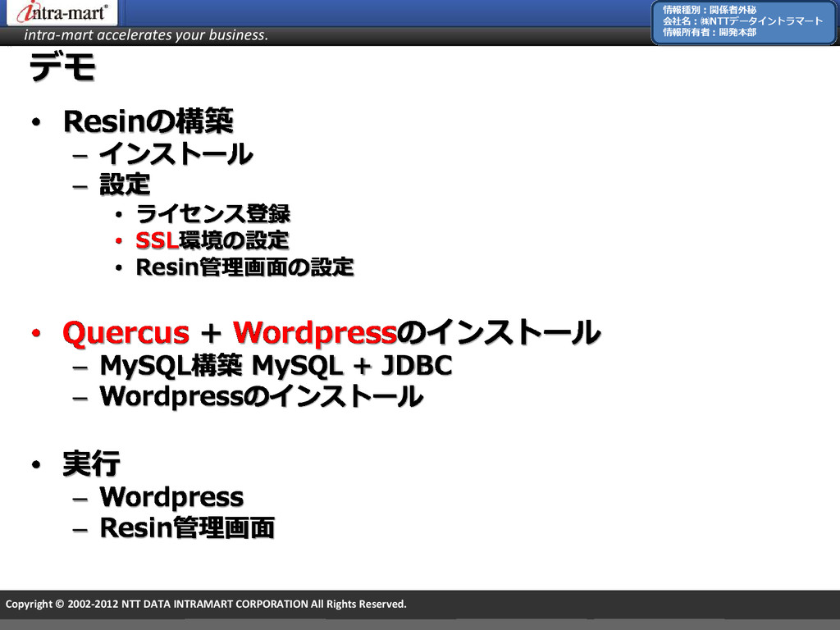Click the first インストール sub-item under Resin
The width and height of the screenshot is (840, 630).
click(x=176, y=153)
